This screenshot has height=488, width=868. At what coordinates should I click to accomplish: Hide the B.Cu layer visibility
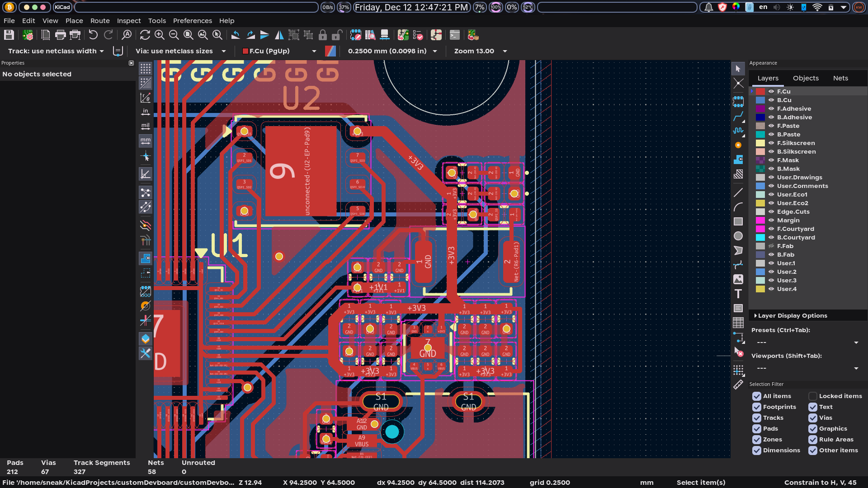coord(771,100)
